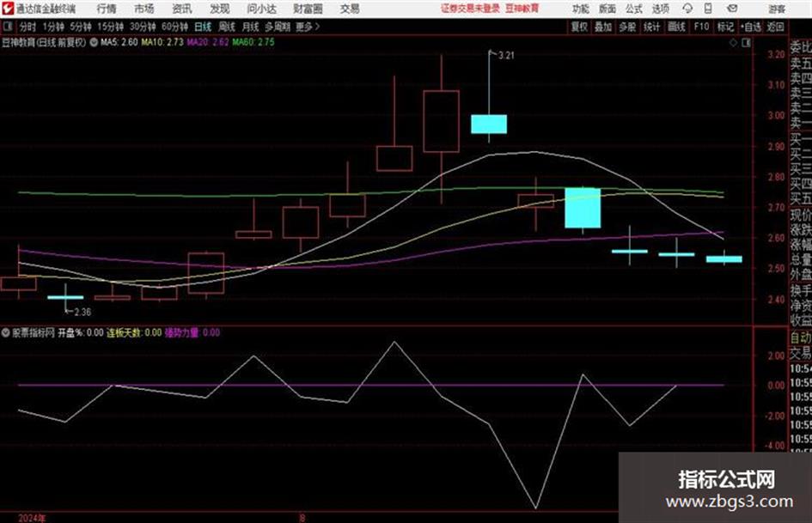Click the 返回 back button

(775, 27)
